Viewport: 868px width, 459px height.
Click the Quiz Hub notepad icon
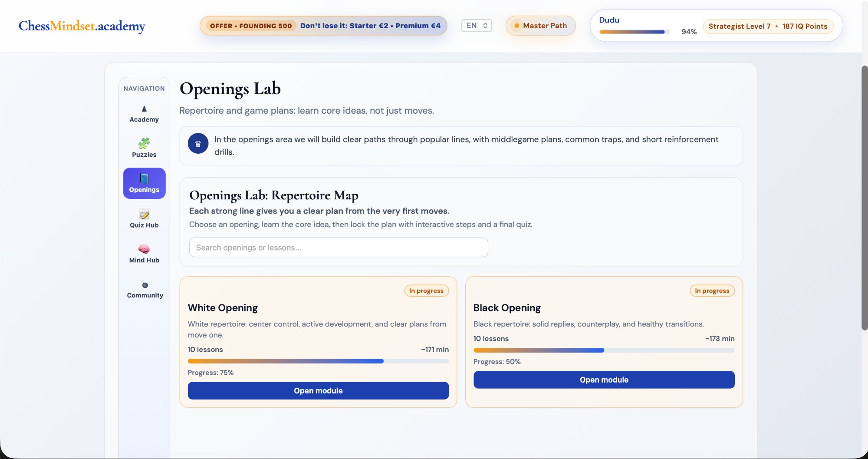144,214
